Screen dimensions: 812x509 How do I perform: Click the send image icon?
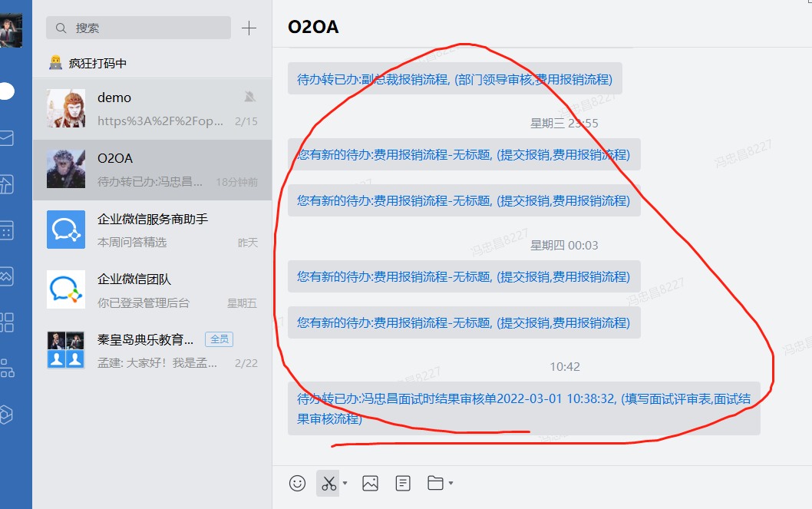(x=370, y=483)
